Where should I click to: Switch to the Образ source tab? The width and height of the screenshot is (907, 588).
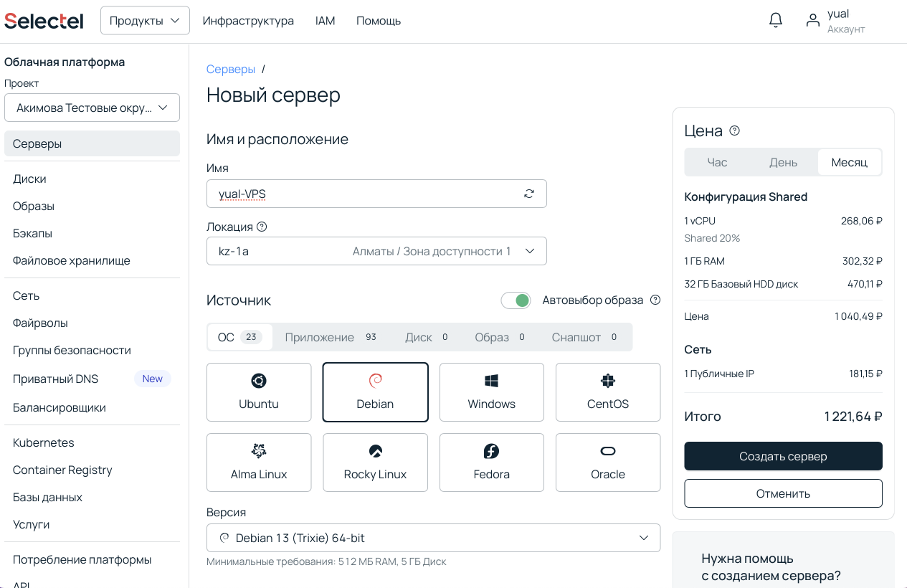[501, 337]
